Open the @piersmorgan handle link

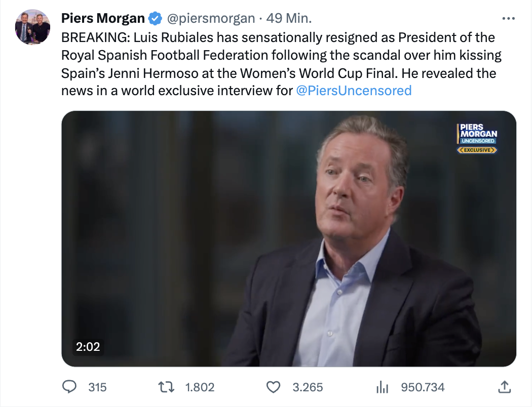point(210,19)
